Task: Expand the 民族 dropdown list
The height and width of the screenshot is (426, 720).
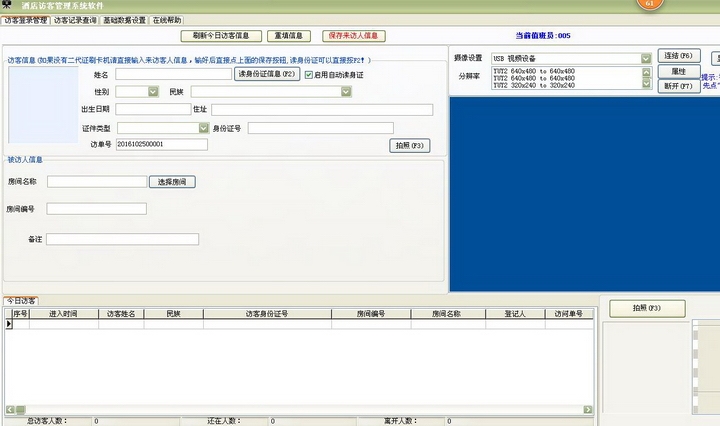Action: pyautogui.click(x=345, y=92)
